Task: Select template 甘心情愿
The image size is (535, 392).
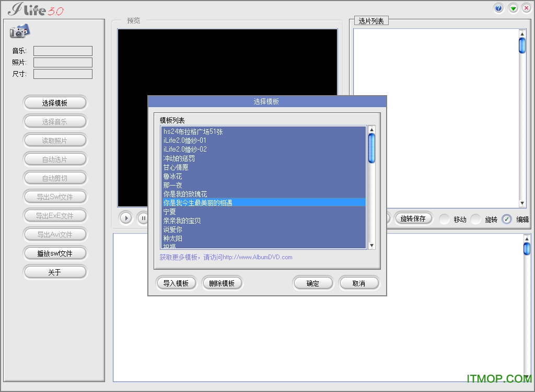Action: (263, 167)
